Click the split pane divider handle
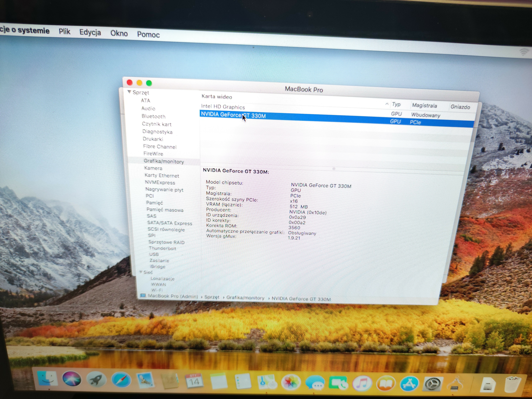The width and height of the screenshot is (532, 399). 334,169
